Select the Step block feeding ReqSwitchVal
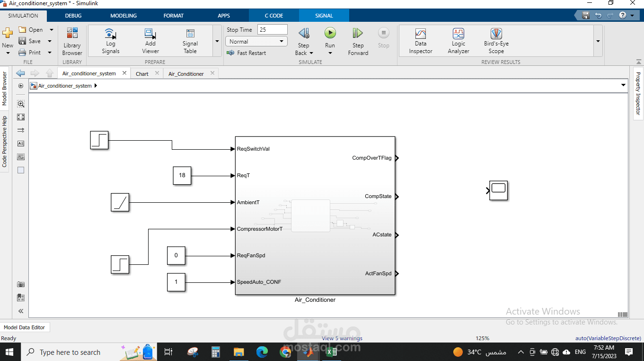Screen dimensions: 644x361 (99, 140)
